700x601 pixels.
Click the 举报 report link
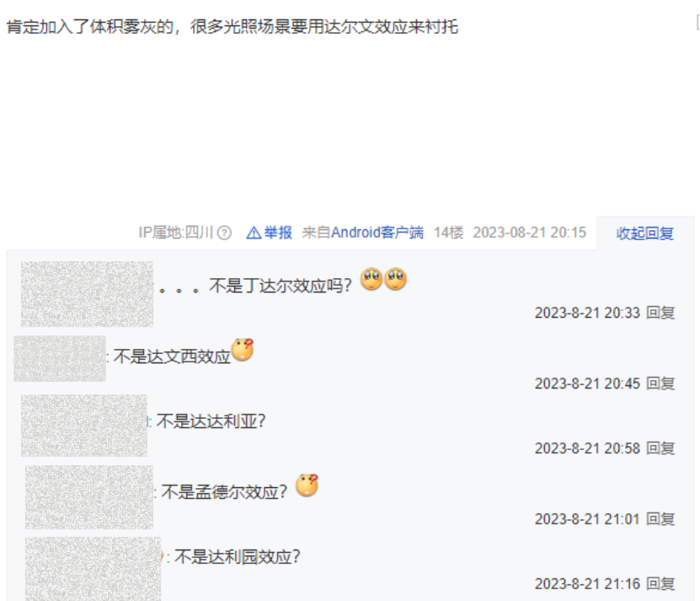pos(278,233)
